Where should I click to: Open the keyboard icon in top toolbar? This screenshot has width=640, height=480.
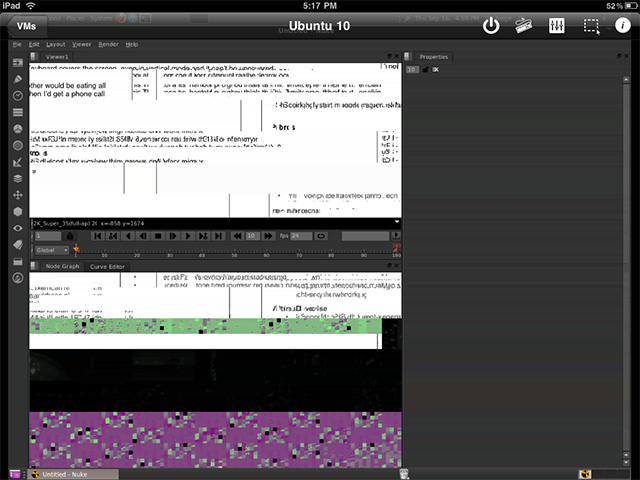[523, 26]
